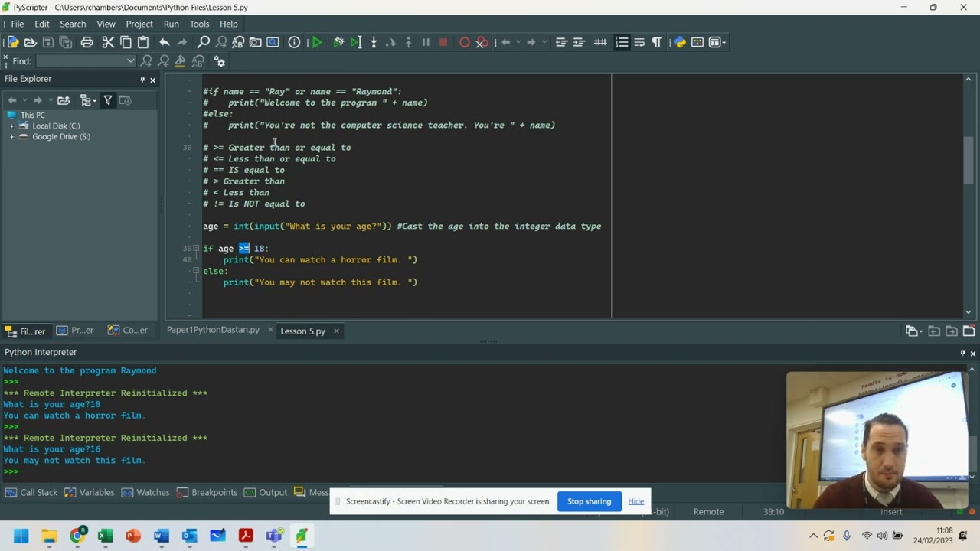Open the Tools menu
The height and width of the screenshot is (551, 980).
pyautogui.click(x=199, y=24)
